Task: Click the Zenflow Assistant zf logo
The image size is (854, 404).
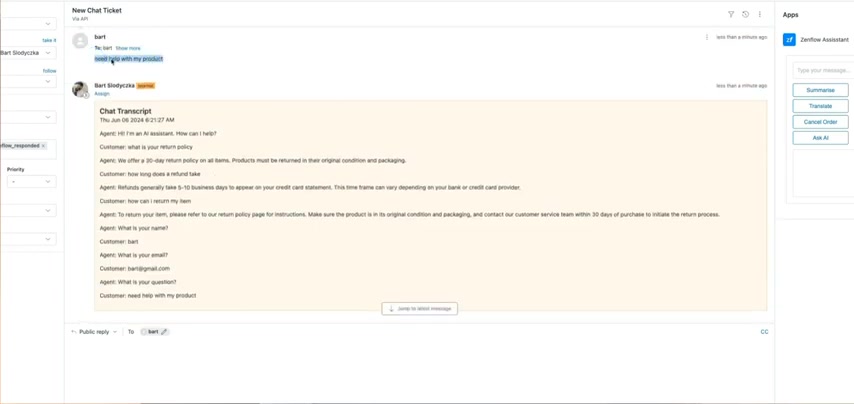Action: (x=789, y=40)
